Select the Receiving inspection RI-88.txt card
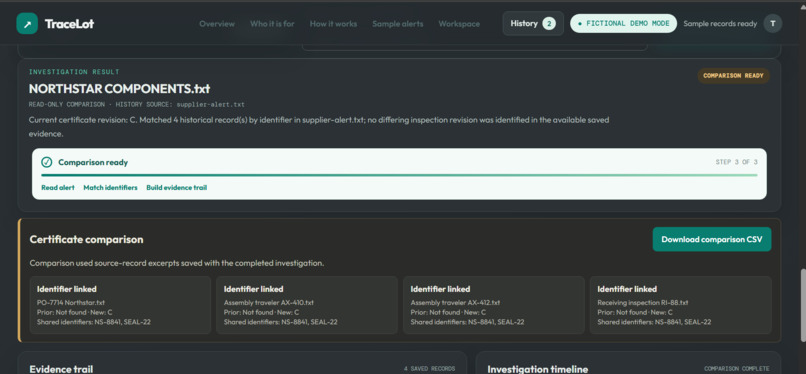Viewport: 806px width, 374px height. (681, 305)
